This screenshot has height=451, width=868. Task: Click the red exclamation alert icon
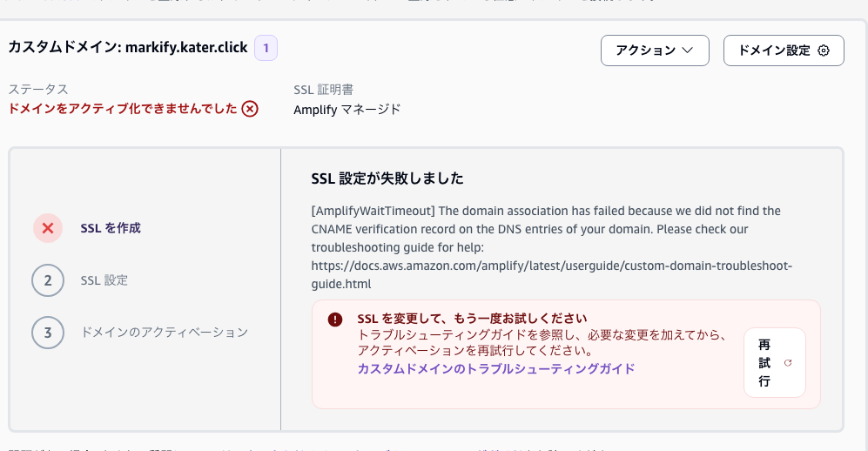click(x=335, y=320)
